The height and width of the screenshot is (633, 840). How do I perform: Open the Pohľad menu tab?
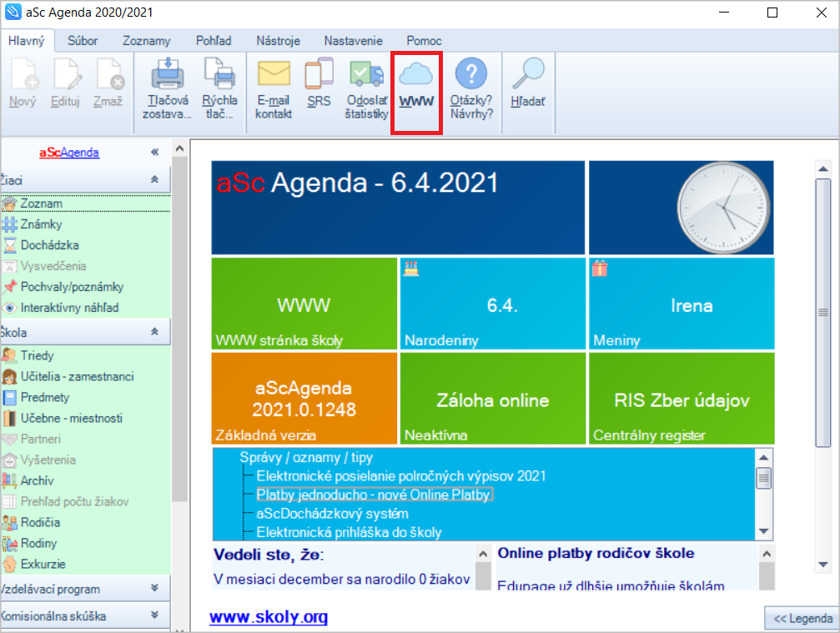tap(214, 41)
